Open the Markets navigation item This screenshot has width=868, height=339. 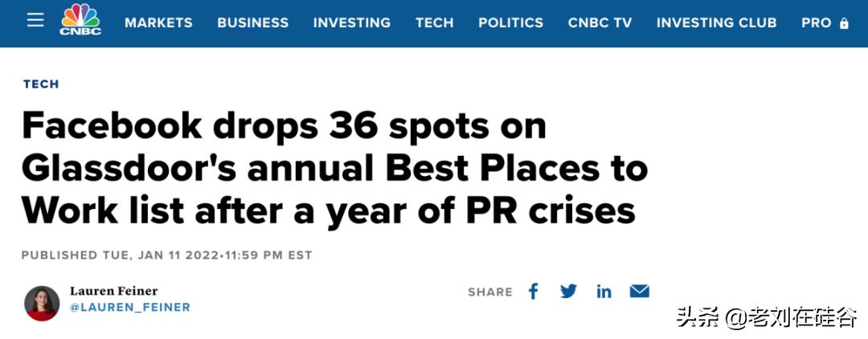tap(158, 23)
